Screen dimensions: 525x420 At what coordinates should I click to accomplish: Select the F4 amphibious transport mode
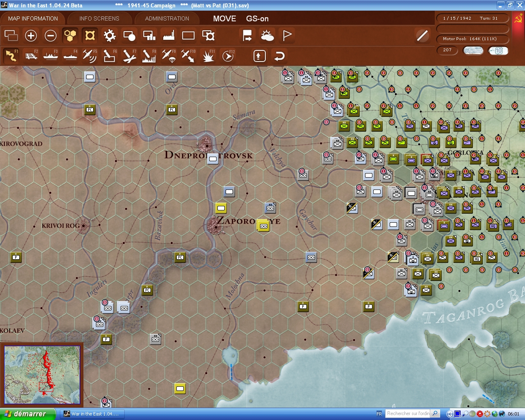pyautogui.click(x=70, y=56)
